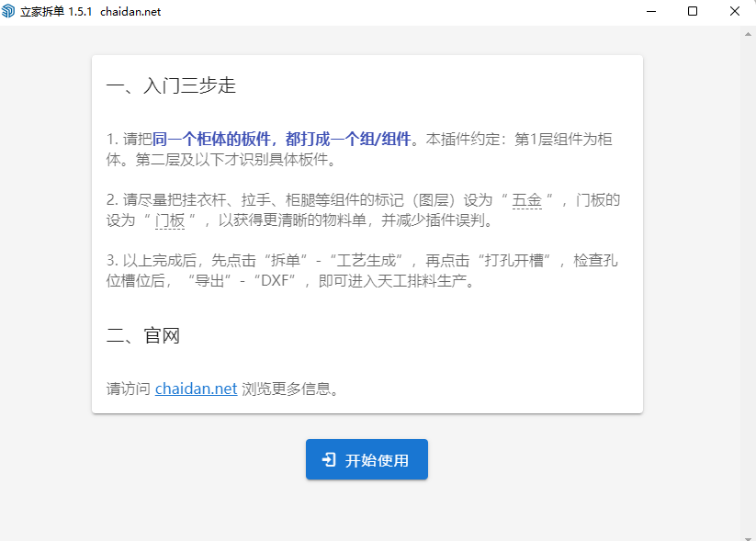This screenshot has height=541, width=756.
Task: Click the vertical scrollbar track
Action: pyautogui.click(x=748, y=276)
